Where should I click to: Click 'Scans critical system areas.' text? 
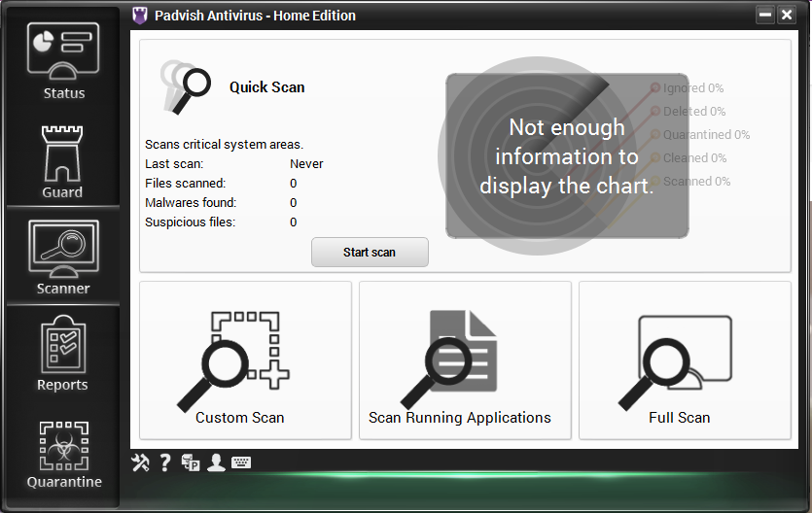click(225, 144)
